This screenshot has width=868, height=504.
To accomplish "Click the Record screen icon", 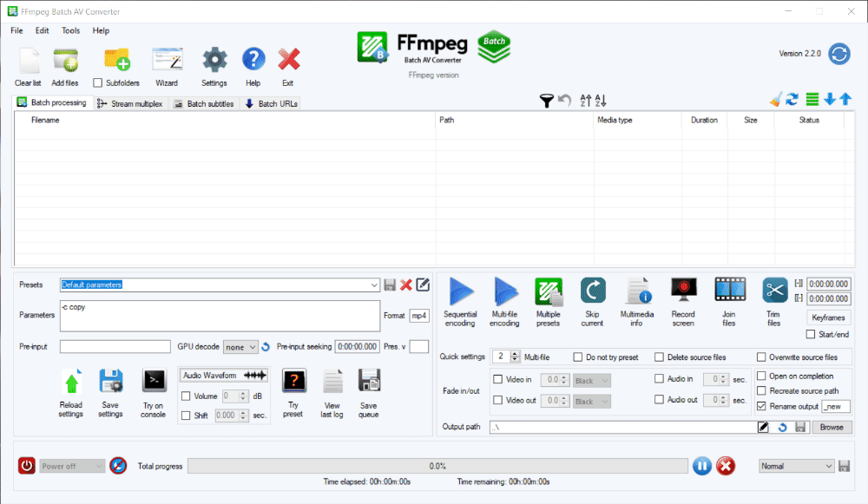I will click(683, 291).
